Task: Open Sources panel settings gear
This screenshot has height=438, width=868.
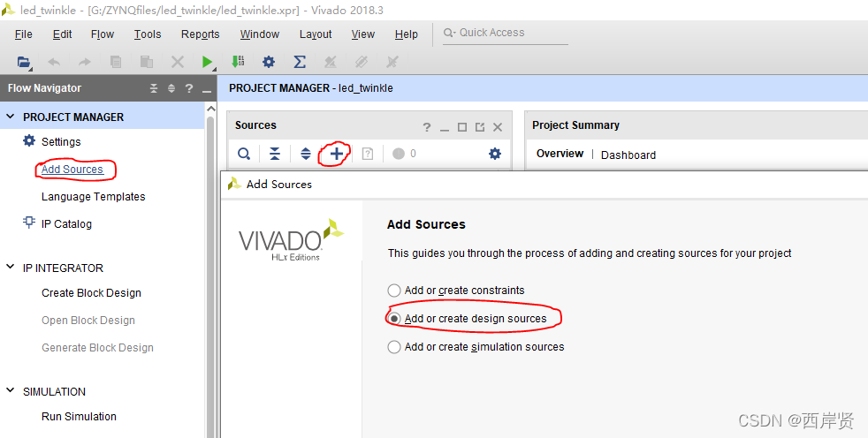Action: pos(495,154)
